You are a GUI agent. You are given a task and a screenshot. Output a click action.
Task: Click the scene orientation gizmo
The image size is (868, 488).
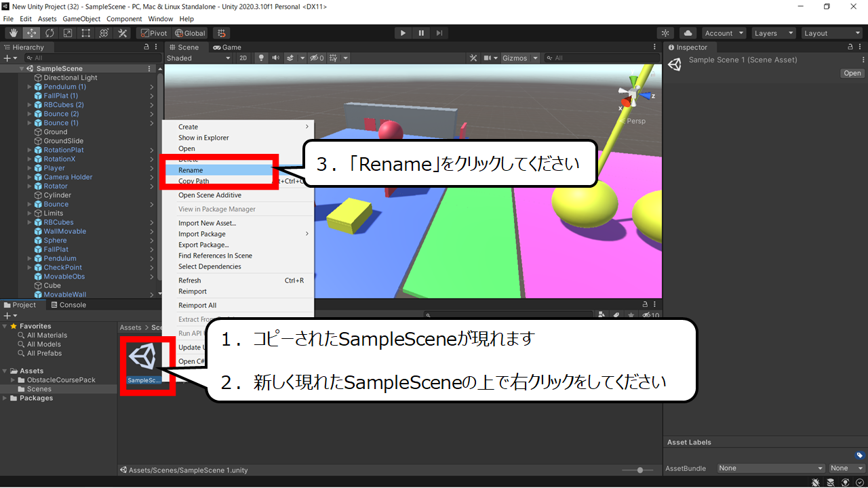(633, 93)
